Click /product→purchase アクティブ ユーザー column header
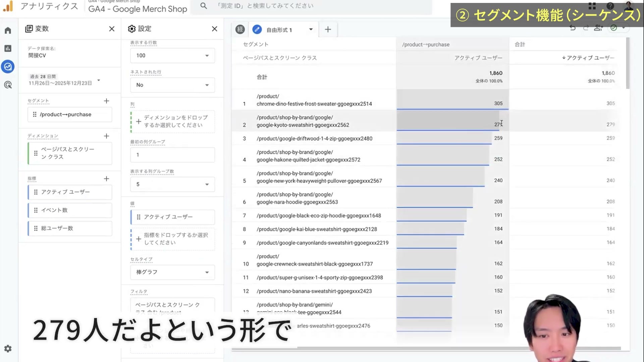The width and height of the screenshot is (644, 362). pyautogui.click(x=478, y=58)
